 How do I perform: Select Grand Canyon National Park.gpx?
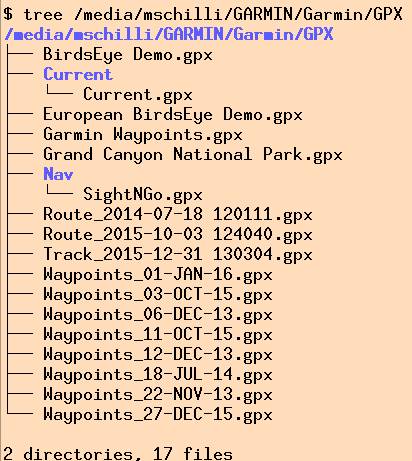tap(193, 155)
